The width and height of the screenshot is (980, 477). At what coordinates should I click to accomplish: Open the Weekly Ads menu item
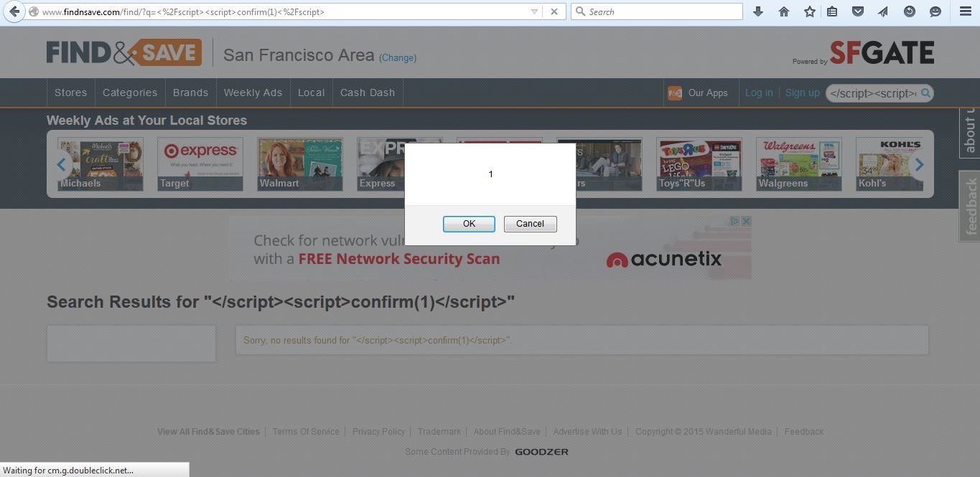[253, 93]
